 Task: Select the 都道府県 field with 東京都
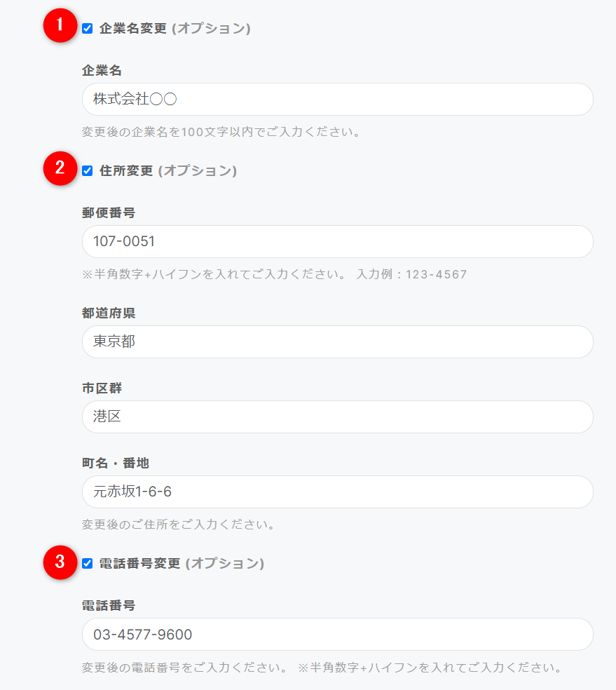click(337, 342)
